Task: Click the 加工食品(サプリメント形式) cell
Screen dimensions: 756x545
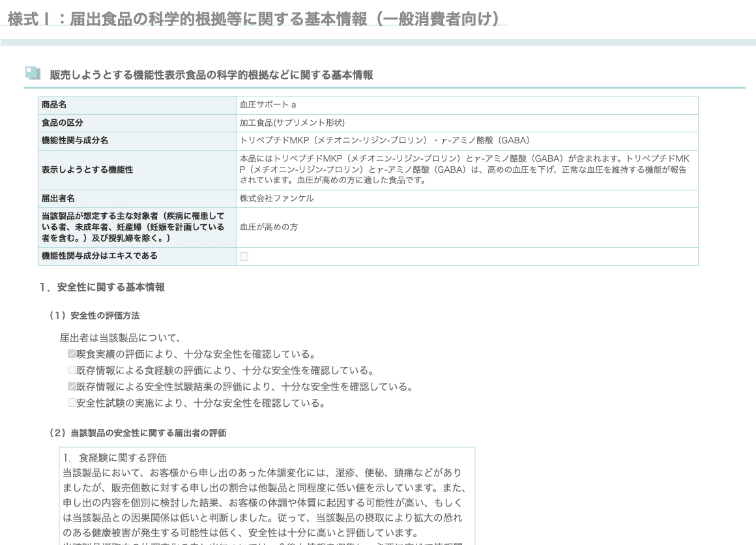Action: point(293,123)
